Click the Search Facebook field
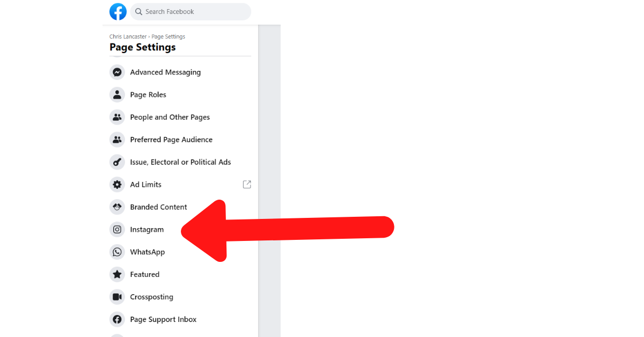 [191, 12]
